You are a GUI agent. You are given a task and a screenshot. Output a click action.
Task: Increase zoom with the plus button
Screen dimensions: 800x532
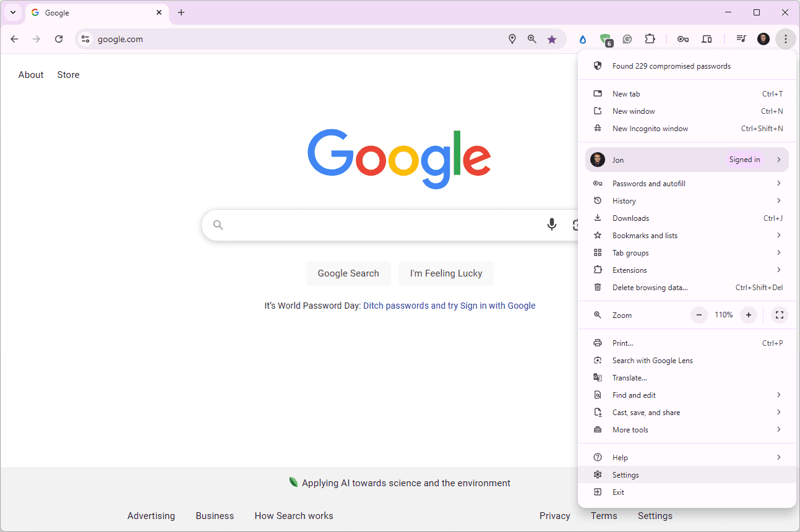749,315
